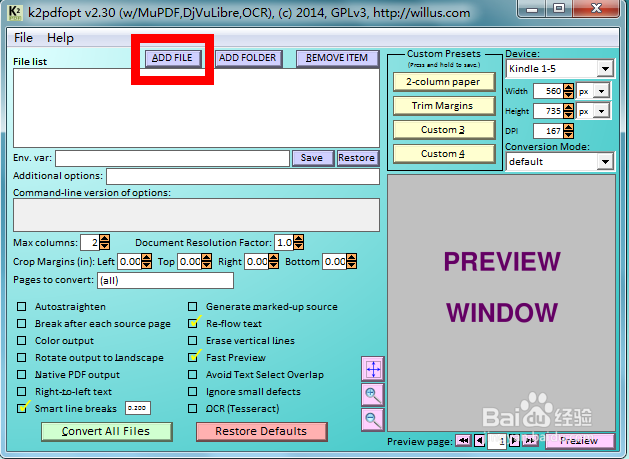Toggle Break after each source page
This screenshot has height=459, width=629.
22,323
